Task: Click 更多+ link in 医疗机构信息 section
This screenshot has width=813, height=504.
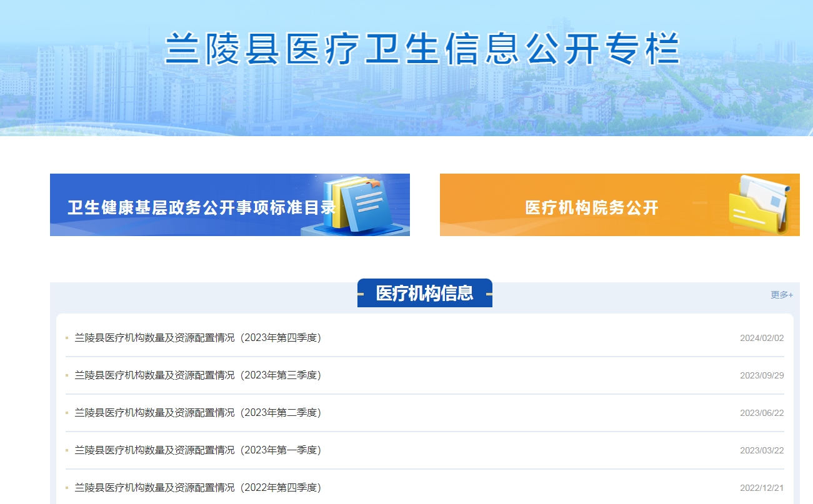Action: [782, 295]
